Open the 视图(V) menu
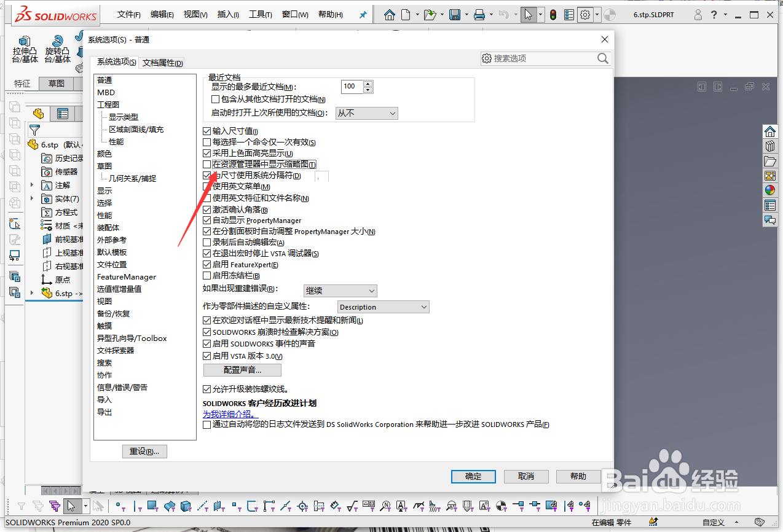783x532 pixels. (x=195, y=15)
